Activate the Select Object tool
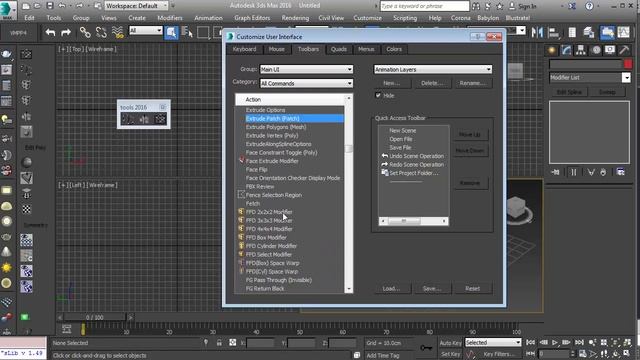 click(x=171, y=32)
